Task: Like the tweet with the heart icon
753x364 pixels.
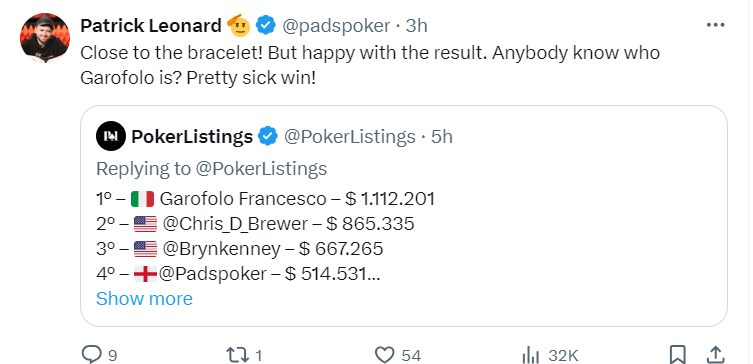Action: (384, 355)
